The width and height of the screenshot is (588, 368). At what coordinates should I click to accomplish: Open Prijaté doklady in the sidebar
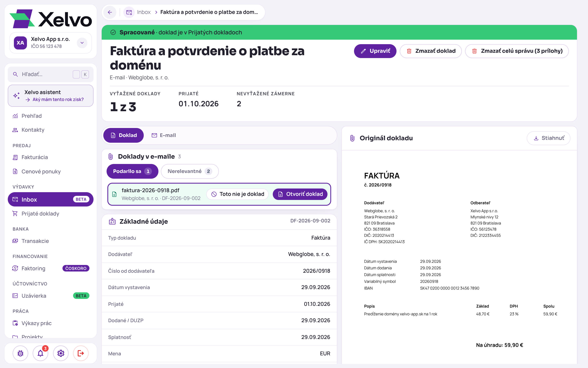[51, 213]
